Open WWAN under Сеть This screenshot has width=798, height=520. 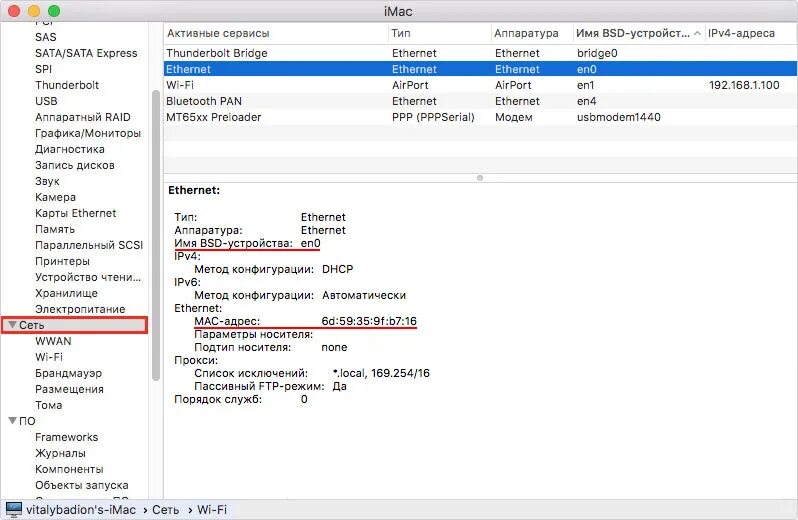coord(53,341)
